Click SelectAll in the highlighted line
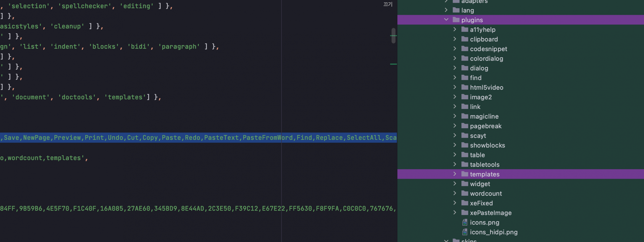644x242 pixels. click(364, 138)
